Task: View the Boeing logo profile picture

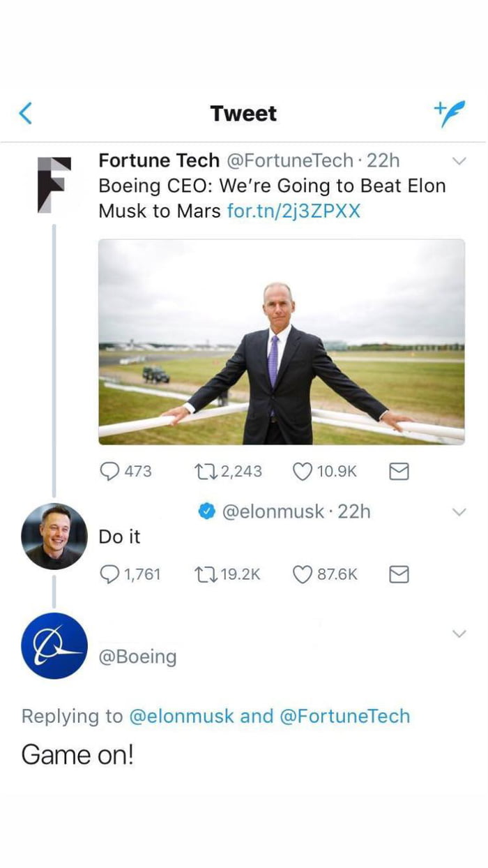Action: tap(54, 645)
